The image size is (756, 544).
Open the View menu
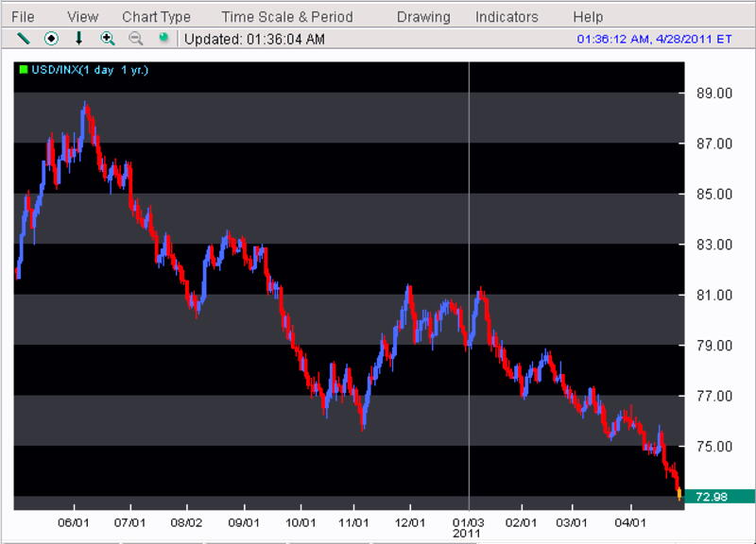pyautogui.click(x=83, y=17)
